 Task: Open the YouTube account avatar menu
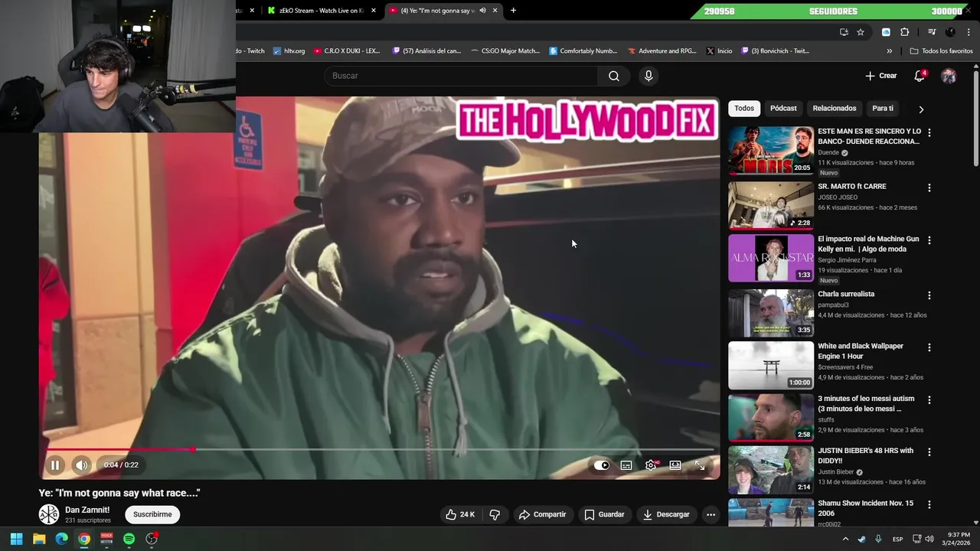(x=949, y=76)
